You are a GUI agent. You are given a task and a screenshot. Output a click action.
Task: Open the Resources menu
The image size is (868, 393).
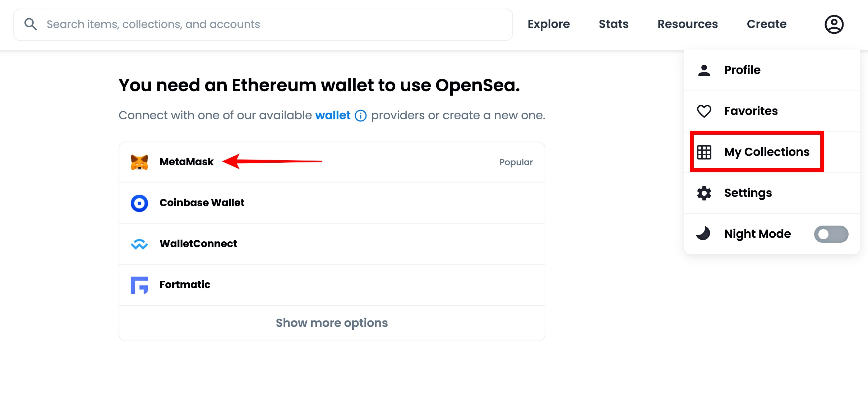688,24
